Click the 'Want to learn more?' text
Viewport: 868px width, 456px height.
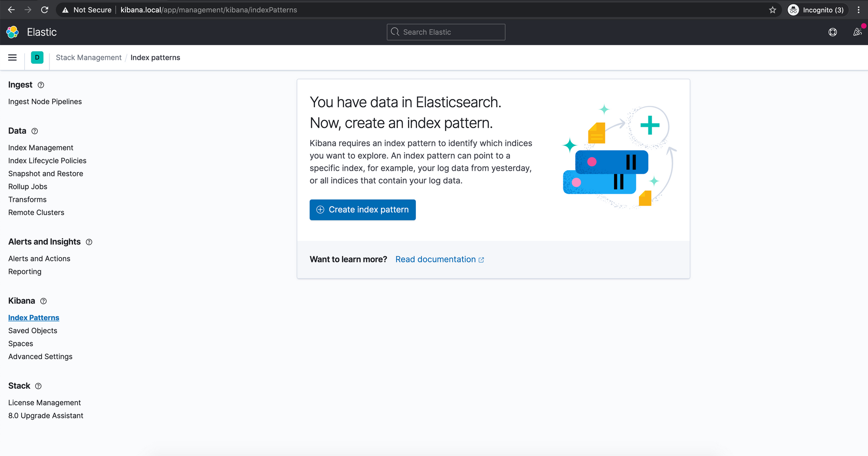pos(348,259)
